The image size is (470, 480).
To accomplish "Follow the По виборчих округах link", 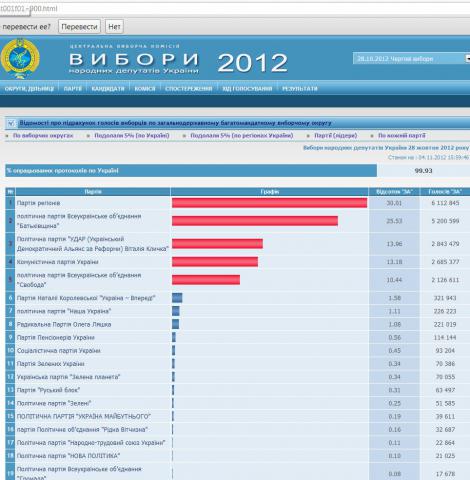I will 43,136.
